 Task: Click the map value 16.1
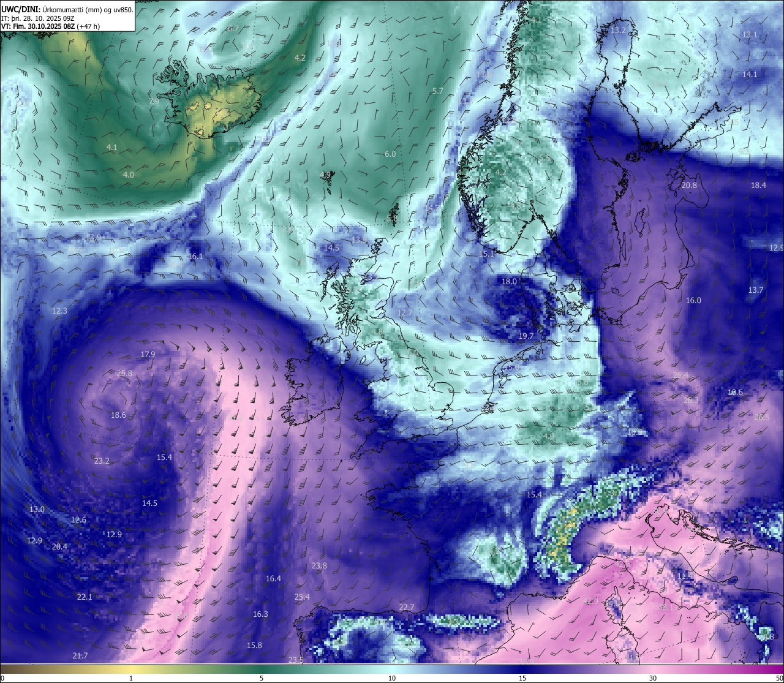coord(195,257)
